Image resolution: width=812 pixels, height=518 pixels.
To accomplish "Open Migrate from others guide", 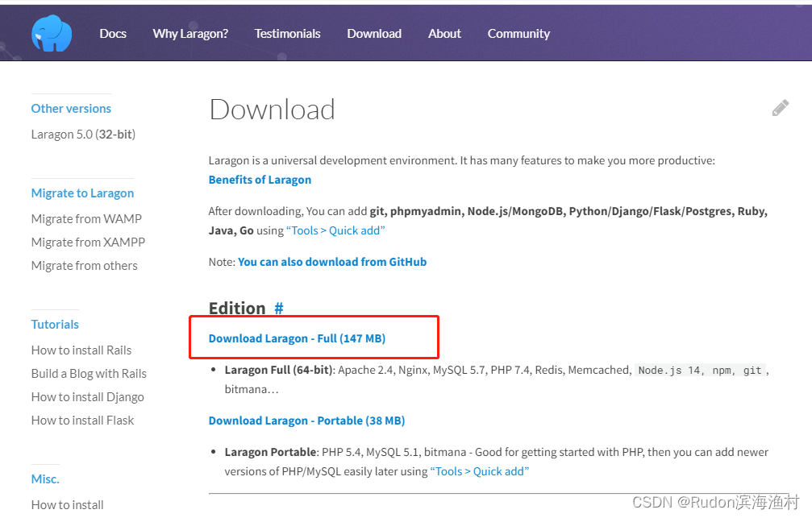I will [85, 266].
